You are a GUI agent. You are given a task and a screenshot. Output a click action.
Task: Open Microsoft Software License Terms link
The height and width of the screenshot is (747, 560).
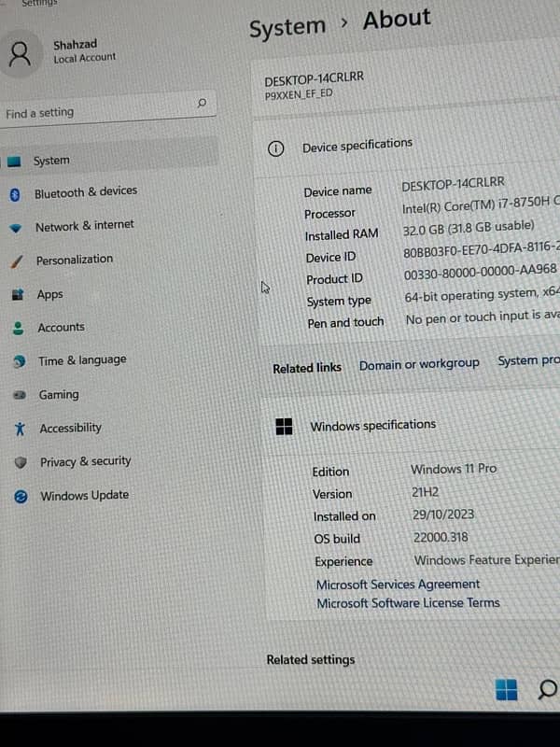pos(408,603)
